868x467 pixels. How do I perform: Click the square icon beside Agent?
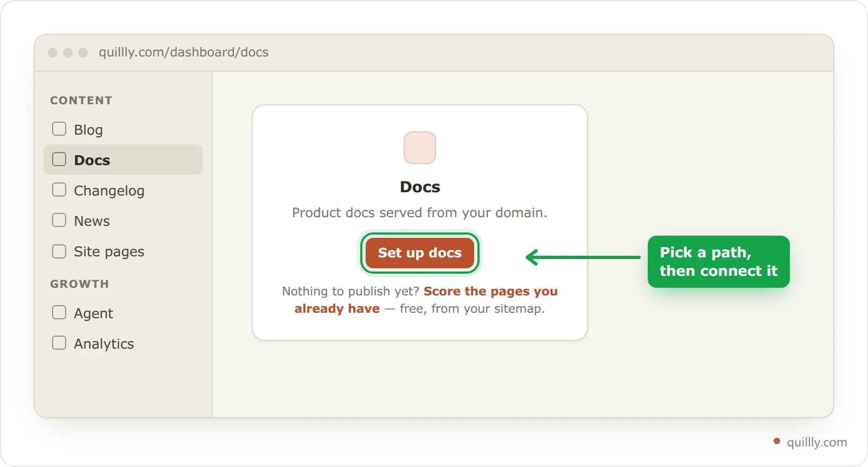(59, 312)
